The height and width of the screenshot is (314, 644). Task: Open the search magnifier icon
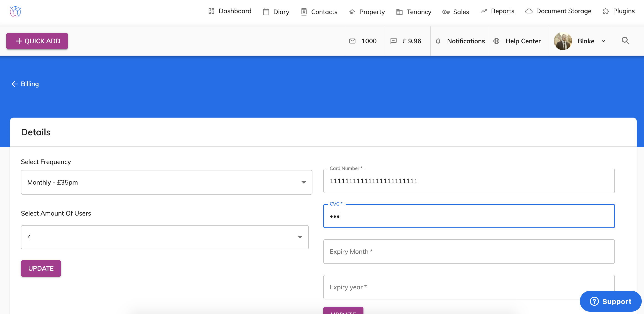[x=625, y=41]
